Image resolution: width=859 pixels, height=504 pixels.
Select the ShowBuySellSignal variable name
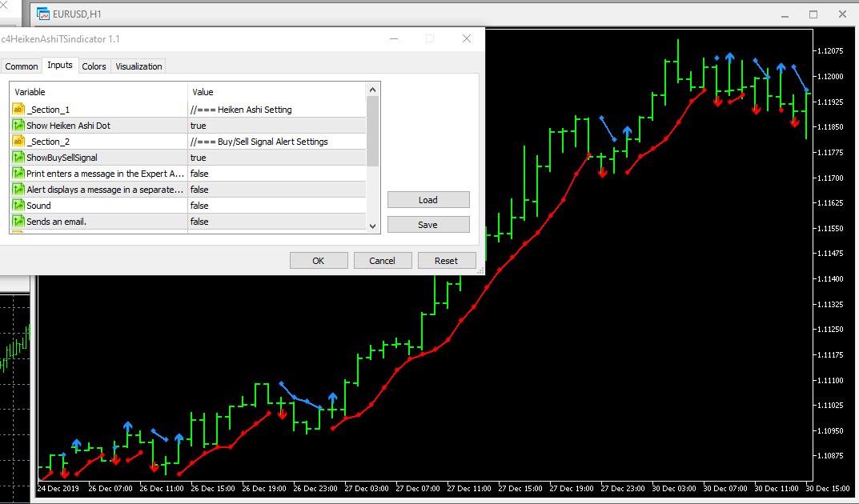point(62,158)
